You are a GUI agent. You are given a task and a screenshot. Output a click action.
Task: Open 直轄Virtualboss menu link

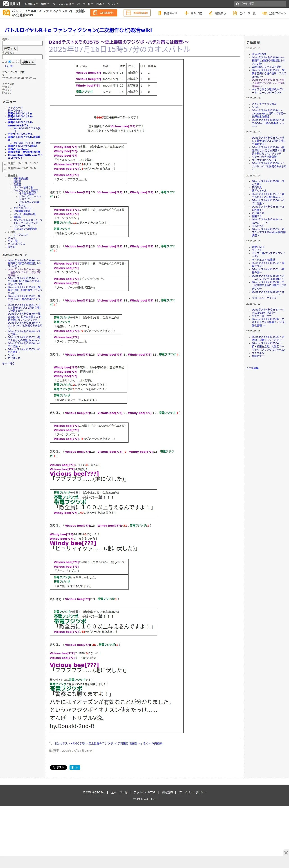tap(18, 149)
